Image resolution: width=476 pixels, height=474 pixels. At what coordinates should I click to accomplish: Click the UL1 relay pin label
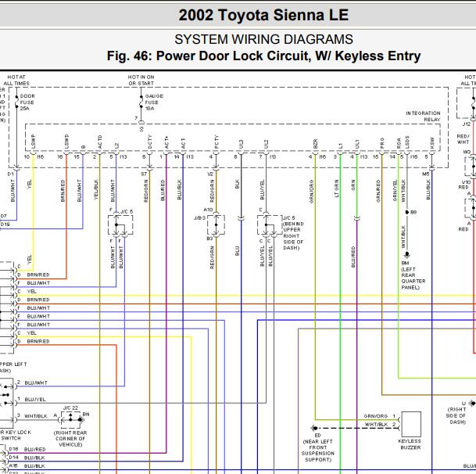(357, 144)
